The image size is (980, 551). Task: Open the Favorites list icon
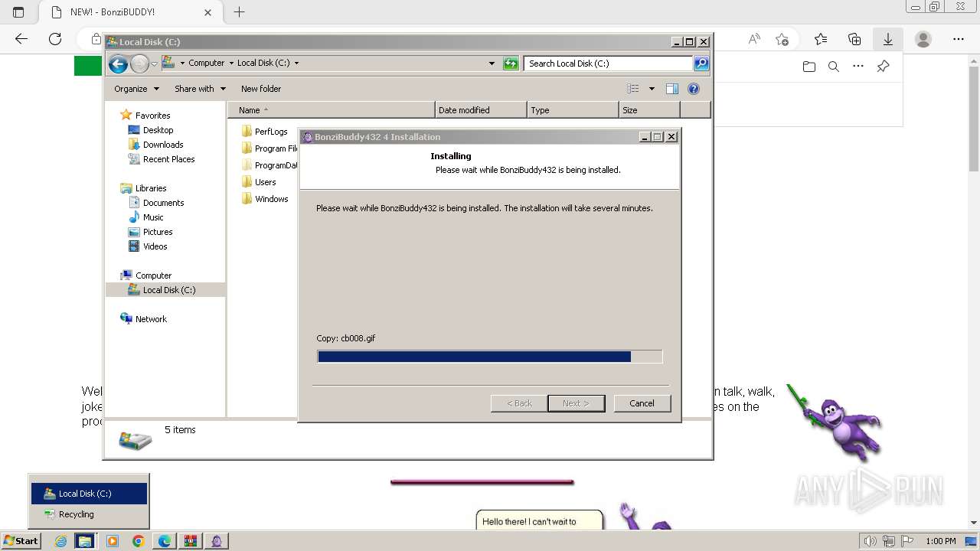point(821,39)
